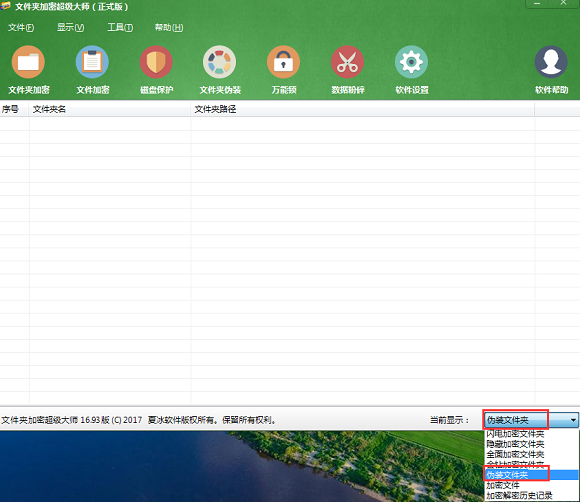
Task: Open 软件帮助 software help
Action: point(551,70)
